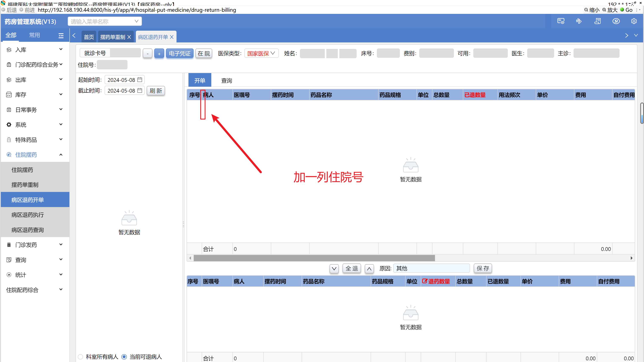
Task: Close the 摆药单重制 tab
Action: pos(129,37)
